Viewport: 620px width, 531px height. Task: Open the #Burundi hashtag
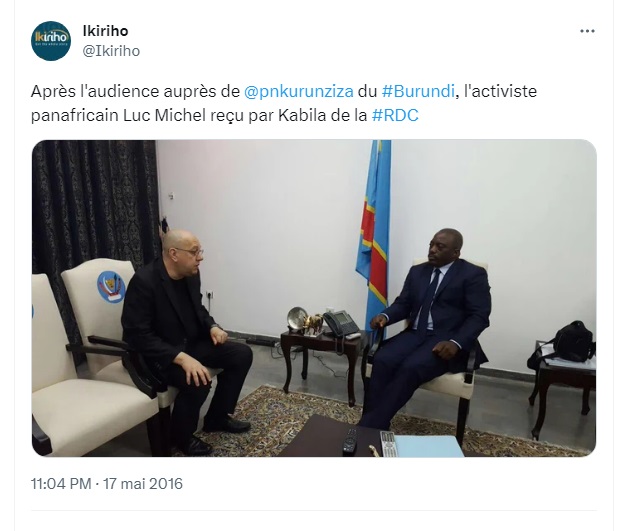[418, 91]
